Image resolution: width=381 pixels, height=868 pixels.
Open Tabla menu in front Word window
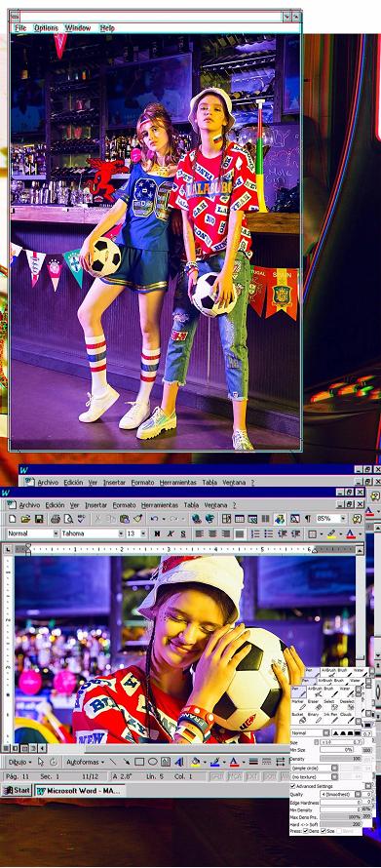[191, 505]
